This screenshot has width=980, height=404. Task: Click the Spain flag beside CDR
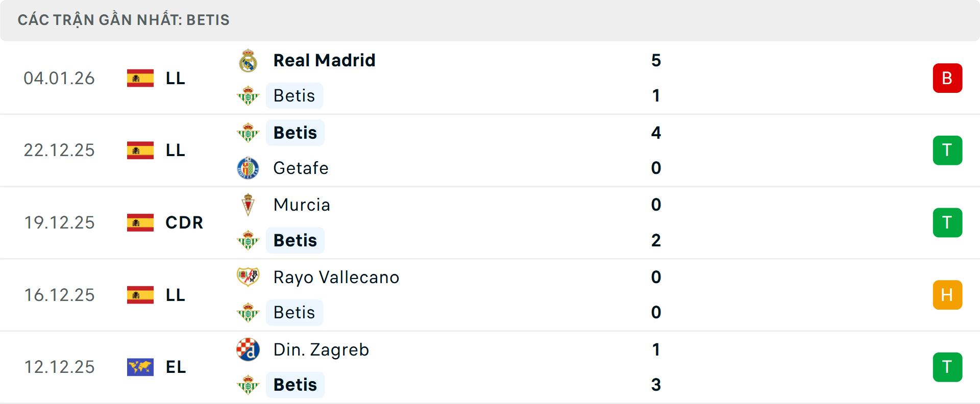click(x=140, y=222)
